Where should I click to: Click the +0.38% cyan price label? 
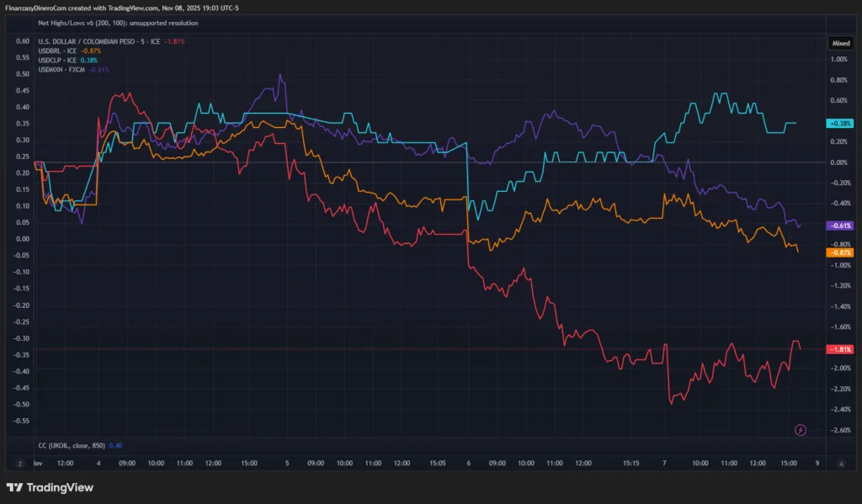point(840,123)
